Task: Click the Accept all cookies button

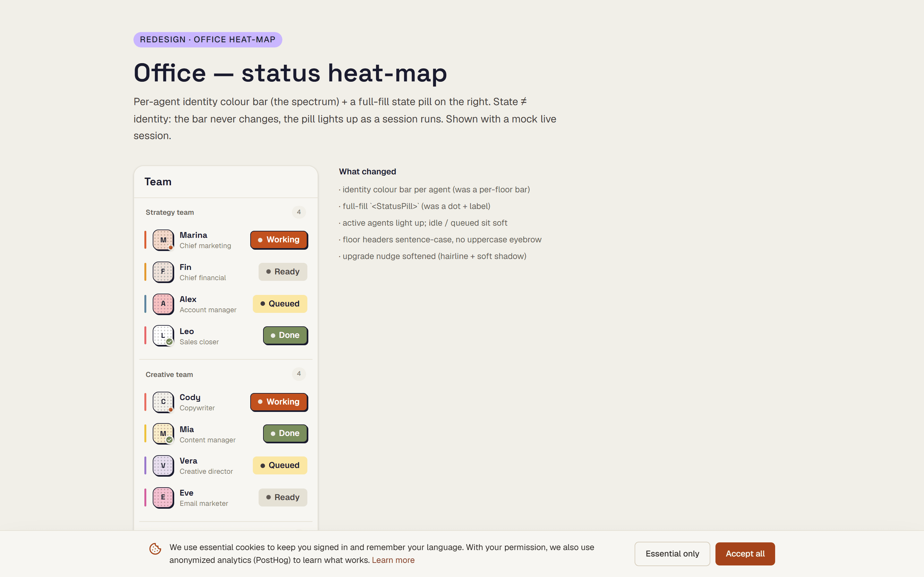Action: pyautogui.click(x=745, y=554)
